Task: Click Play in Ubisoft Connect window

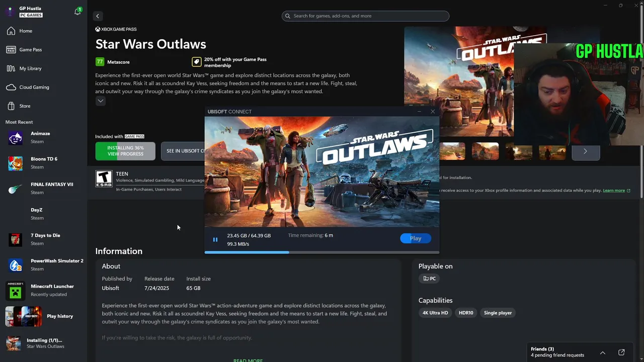Action: point(416,238)
